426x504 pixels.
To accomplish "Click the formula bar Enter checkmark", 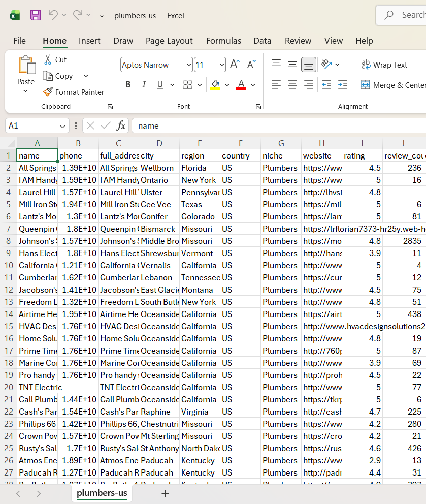I will coord(105,125).
